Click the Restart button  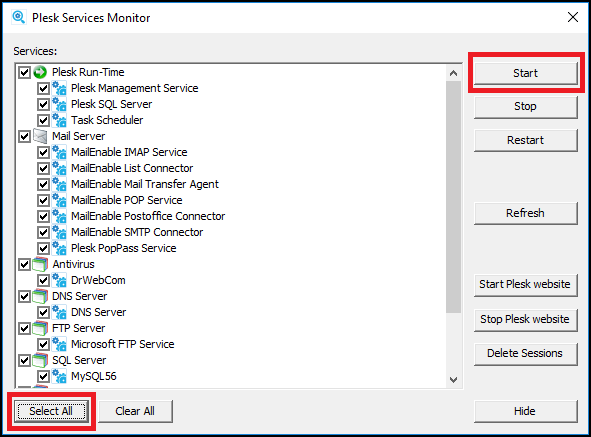click(x=525, y=140)
